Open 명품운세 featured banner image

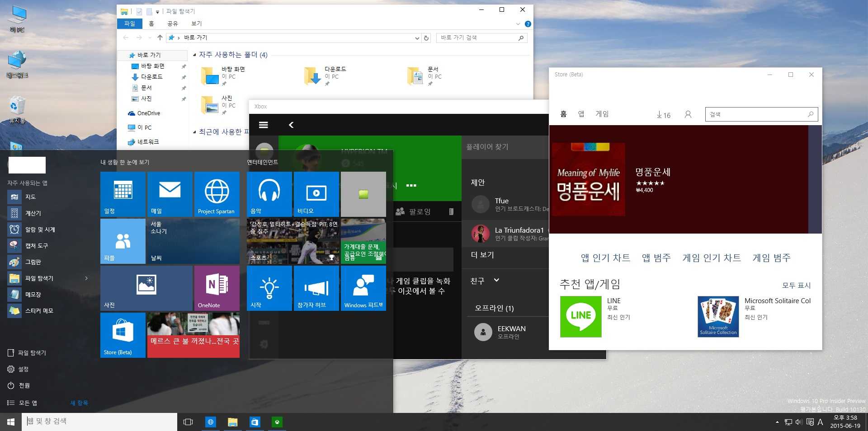[x=589, y=179]
